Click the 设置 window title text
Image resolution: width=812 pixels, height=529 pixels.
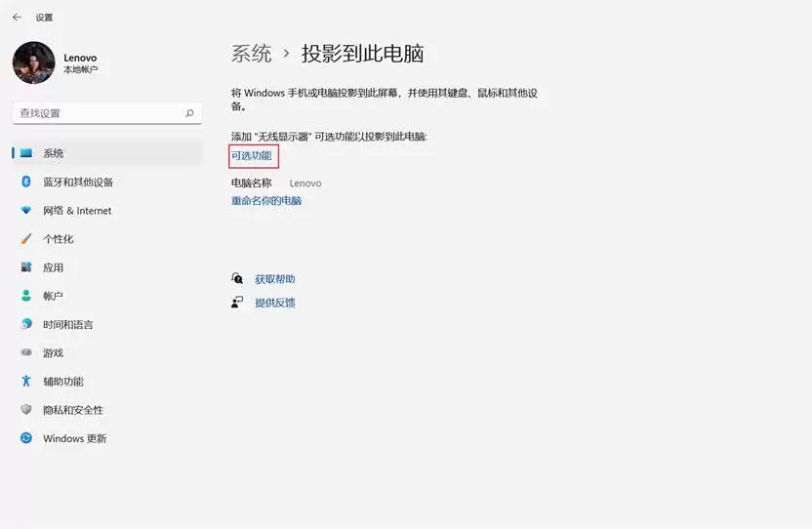(x=44, y=18)
